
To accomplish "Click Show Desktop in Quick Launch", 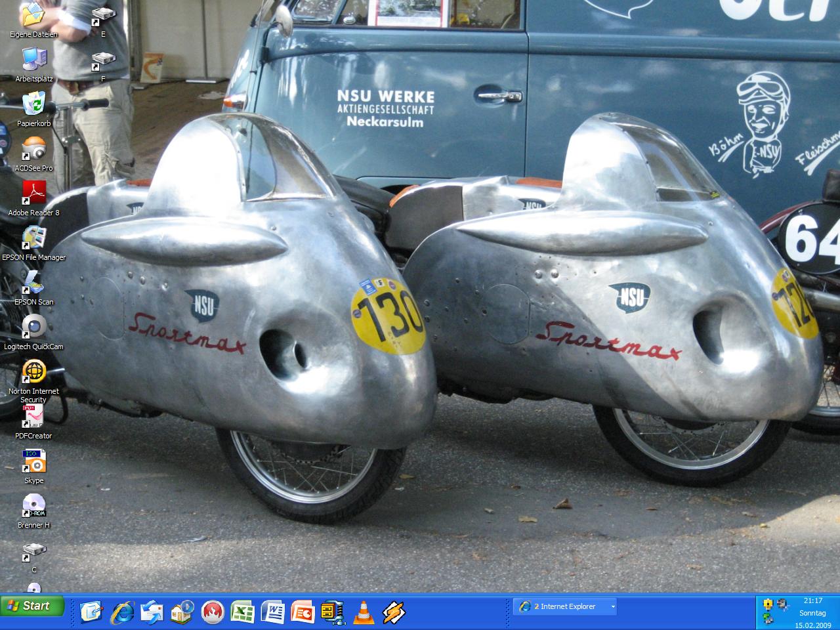I will (91, 612).
